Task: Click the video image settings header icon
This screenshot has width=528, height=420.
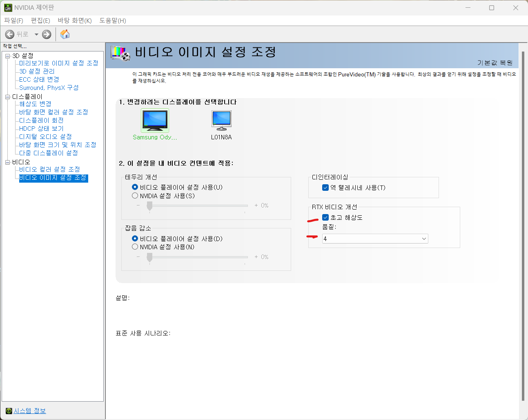Action: click(121, 54)
